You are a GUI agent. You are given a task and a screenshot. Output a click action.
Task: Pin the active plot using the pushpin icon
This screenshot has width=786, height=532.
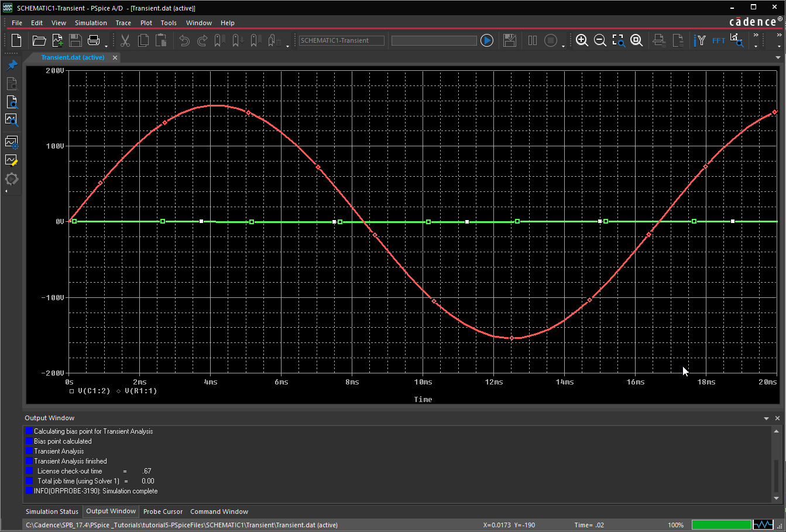pos(12,64)
